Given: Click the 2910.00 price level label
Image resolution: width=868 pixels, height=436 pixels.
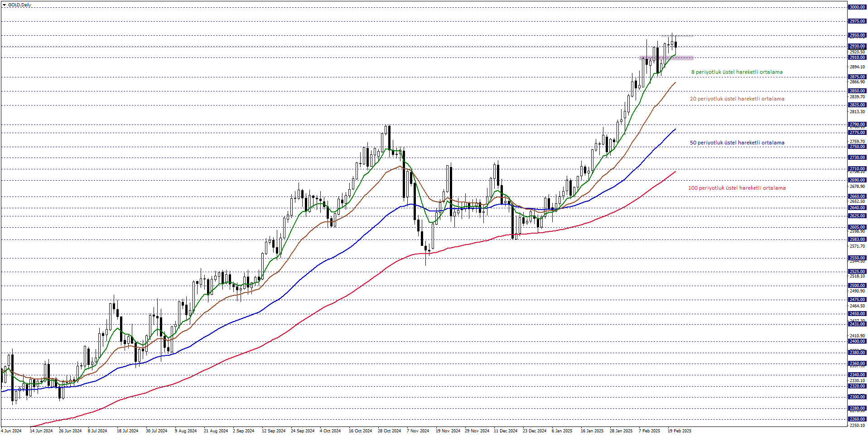Looking at the screenshot, I should click(857, 57).
